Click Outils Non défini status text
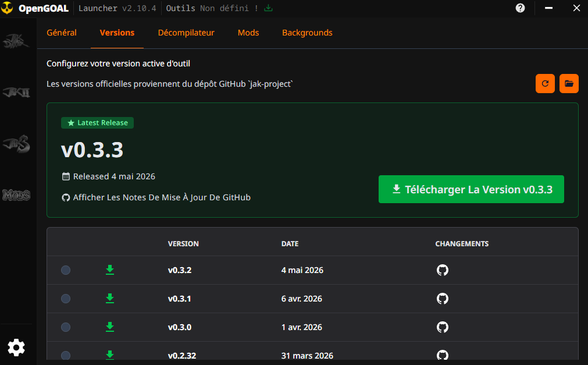Image resolution: width=588 pixels, height=365 pixels. coord(212,8)
